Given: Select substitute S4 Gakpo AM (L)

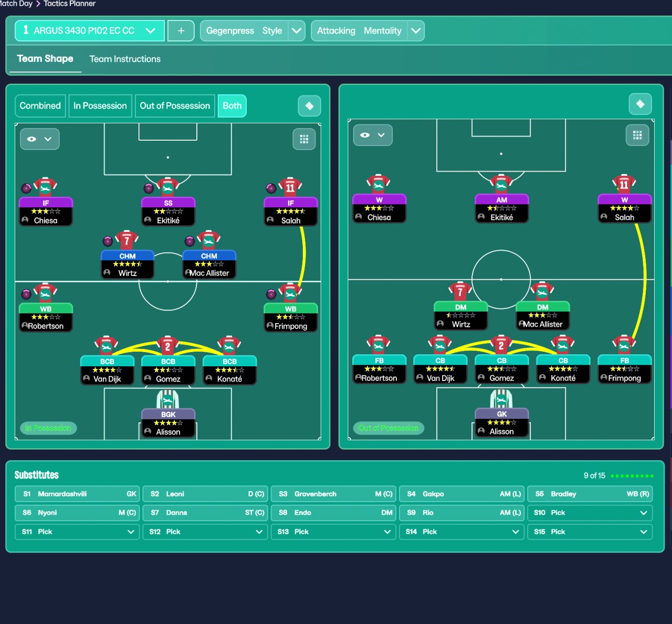Looking at the screenshot, I should (462, 494).
